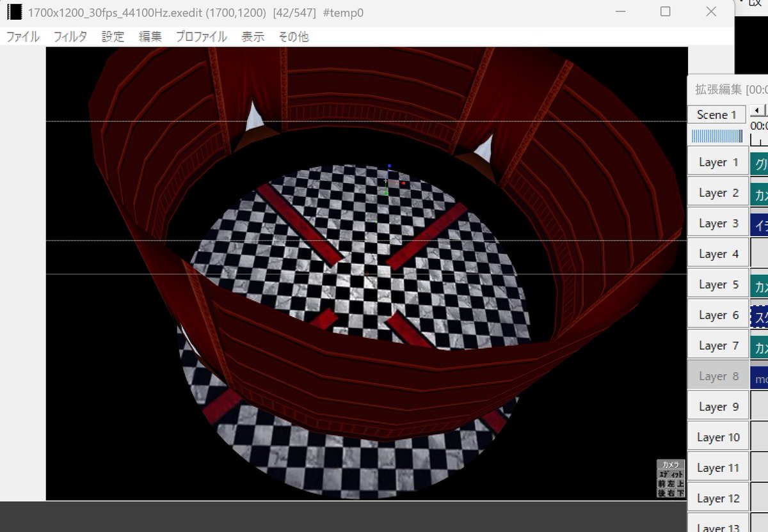Open the ファイル menu

point(23,37)
